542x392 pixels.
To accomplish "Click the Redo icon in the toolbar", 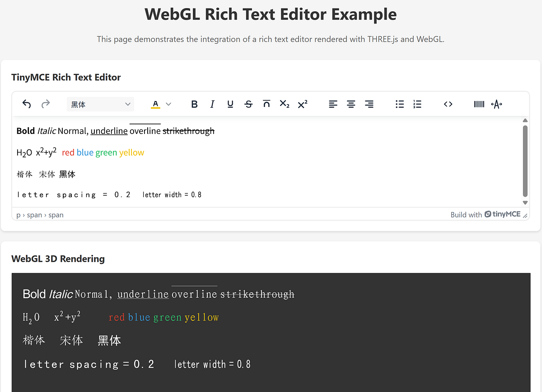I will [x=45, y=104].
